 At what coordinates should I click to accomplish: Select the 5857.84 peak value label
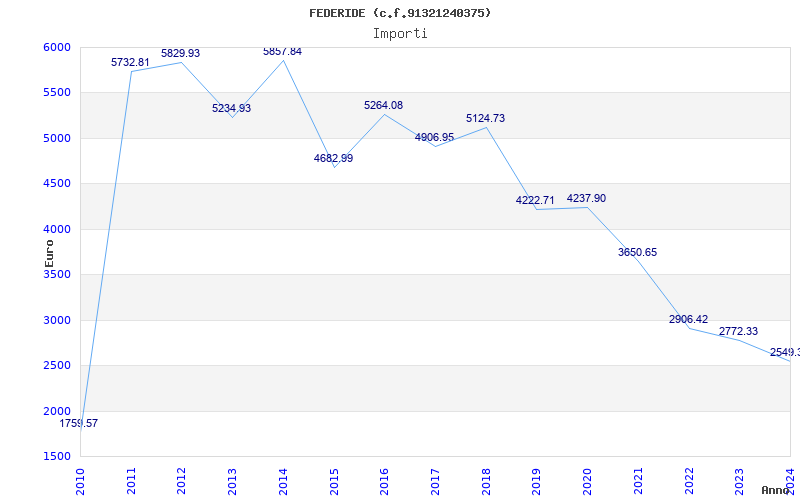click(x=282, y=51)
